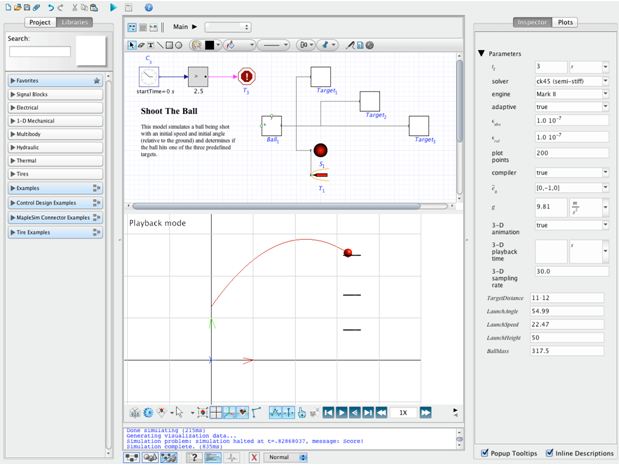Viewport: 619px width, 465px height.
Task: Click the play button in playback controls
Action: click(341, 411)
